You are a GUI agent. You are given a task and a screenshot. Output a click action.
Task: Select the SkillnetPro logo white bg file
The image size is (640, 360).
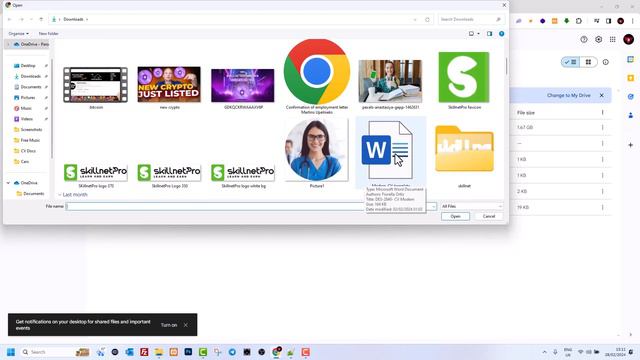tap(243, 172)
